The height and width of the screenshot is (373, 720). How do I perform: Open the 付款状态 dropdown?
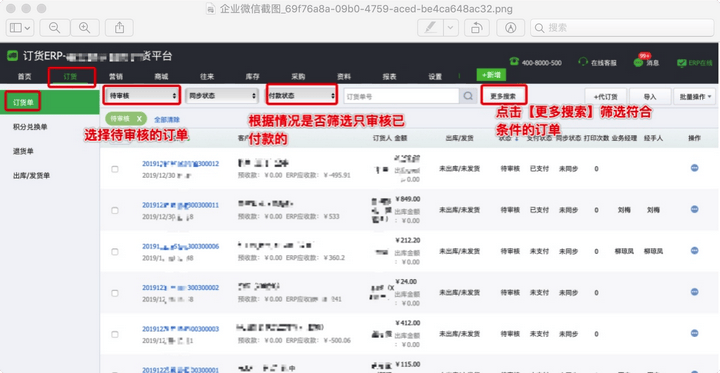301,96
